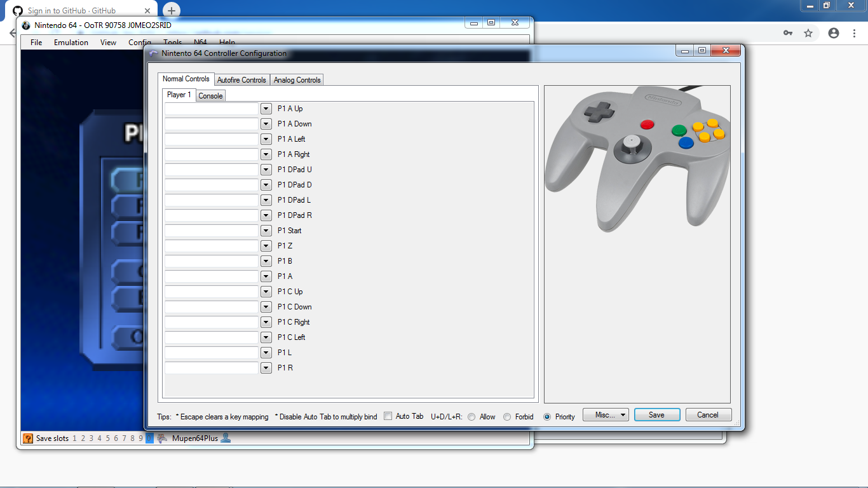Expand dropdown for P1 L
This screenshot has width=868, height=488.
click(x=266, y=353)
